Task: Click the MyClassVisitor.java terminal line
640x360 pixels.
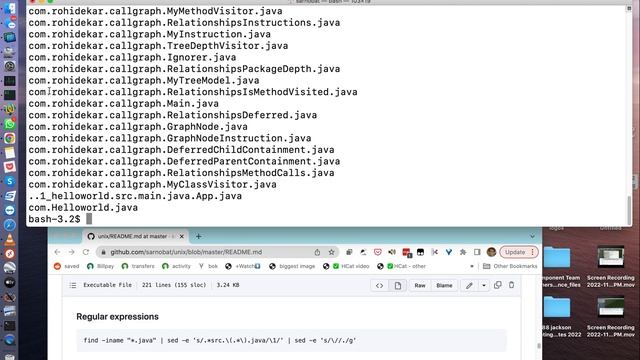Action: click(x=152, y=184)
